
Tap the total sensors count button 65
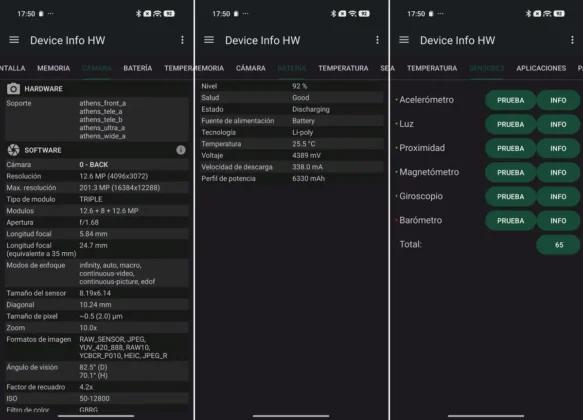point(558,245)
